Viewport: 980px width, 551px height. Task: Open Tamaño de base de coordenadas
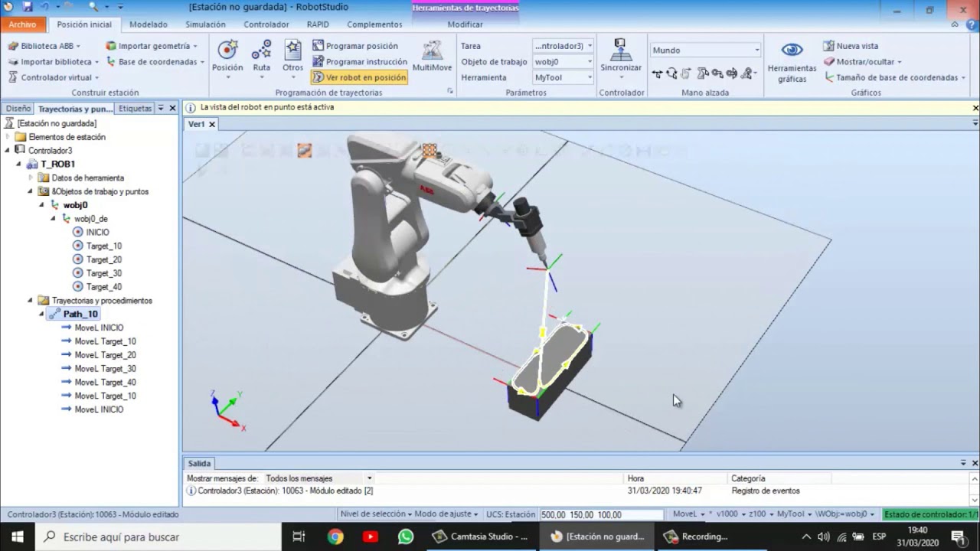893,77
